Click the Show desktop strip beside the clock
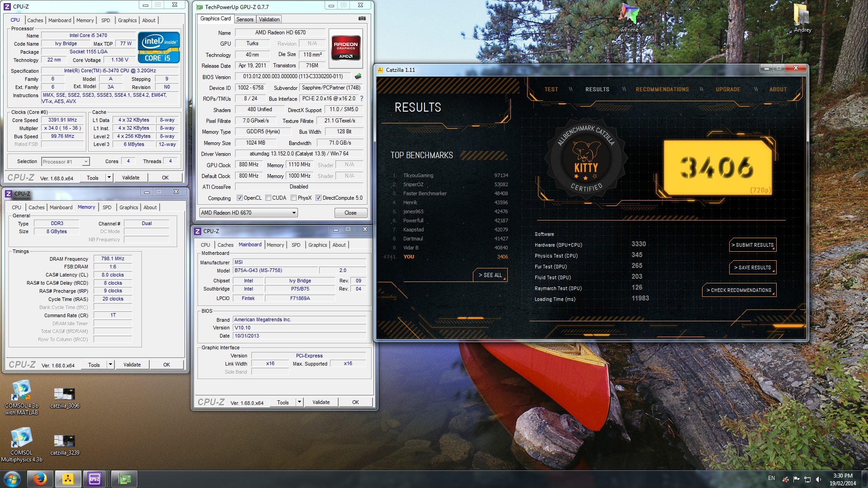Viewport: 868px width, 488px height. [864, 479]
